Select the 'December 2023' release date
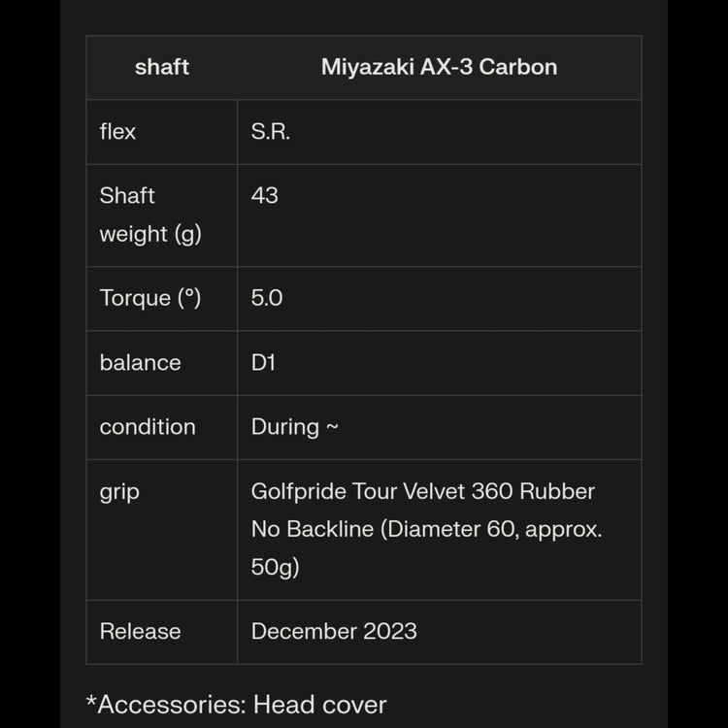Viewport: 728px width, 728px height. pyautogui.click(x=334, y=631)
